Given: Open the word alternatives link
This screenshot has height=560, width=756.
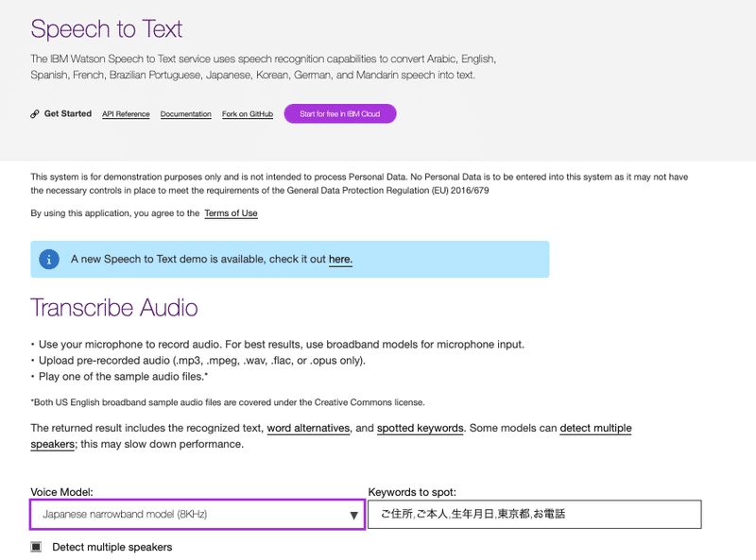Looking at the screenshot, I should pos(308,429).
